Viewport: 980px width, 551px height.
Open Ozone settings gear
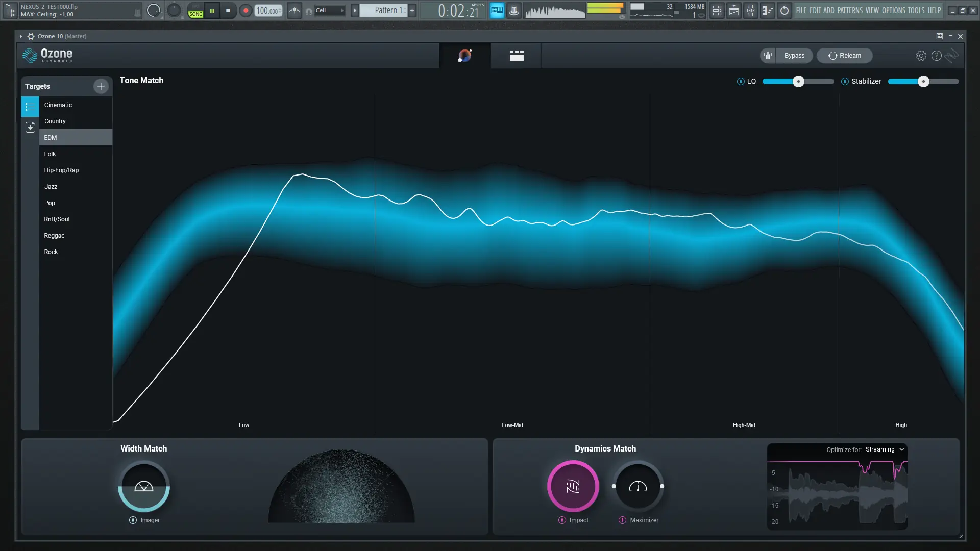[921, 56]
